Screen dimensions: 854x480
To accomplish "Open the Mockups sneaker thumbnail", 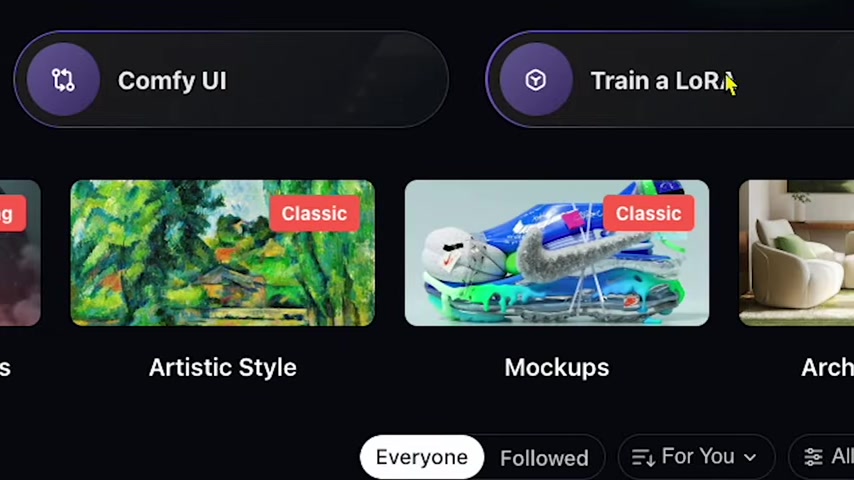I will (557, 253).
